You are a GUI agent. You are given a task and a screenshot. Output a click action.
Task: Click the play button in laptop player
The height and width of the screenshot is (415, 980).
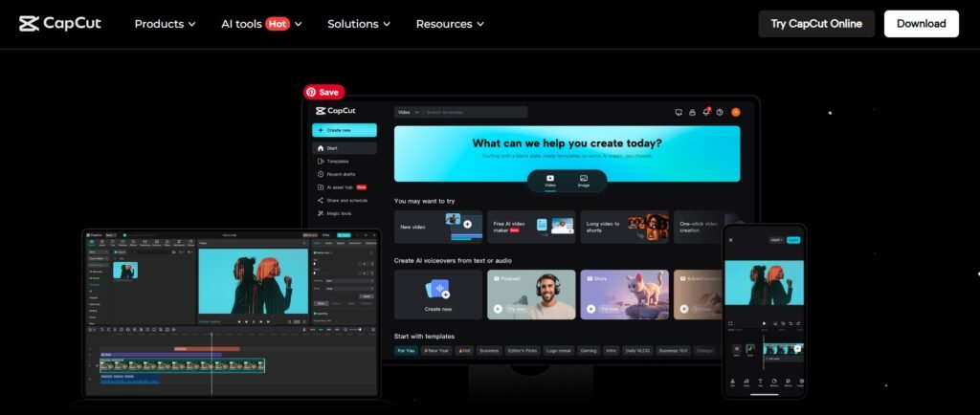click(x=254, y=322)
